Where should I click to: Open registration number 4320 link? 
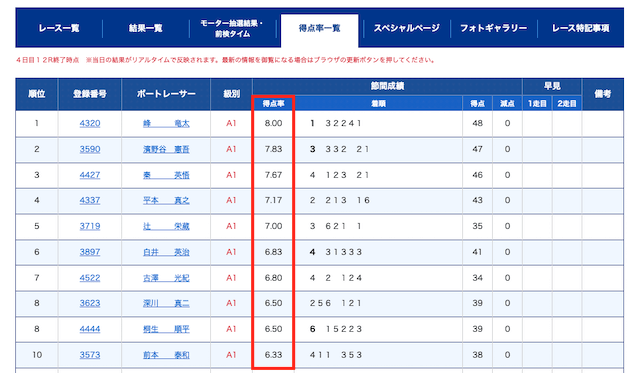tap(90, 123)
